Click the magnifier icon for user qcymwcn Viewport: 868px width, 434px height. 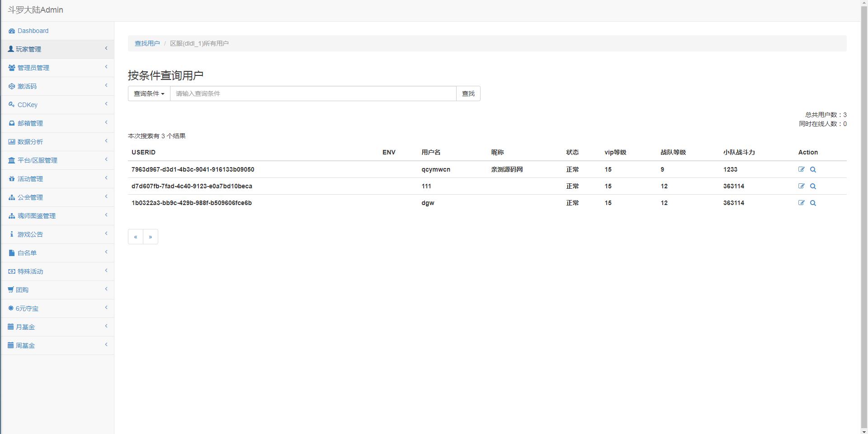(813, 170)
